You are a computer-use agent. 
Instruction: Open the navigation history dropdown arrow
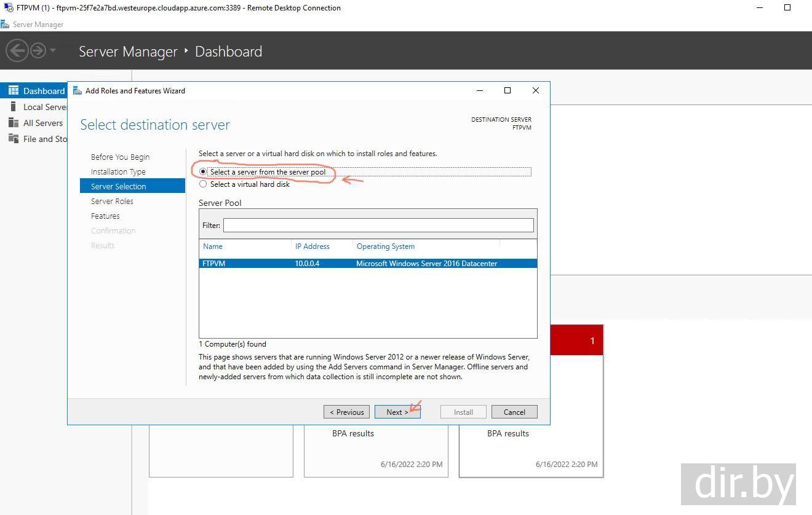pos(53,50)
